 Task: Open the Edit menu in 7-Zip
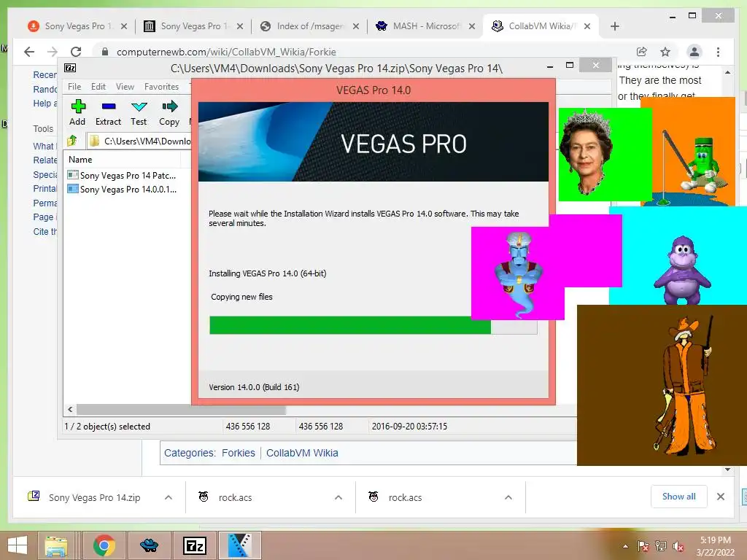coord(98,87)
